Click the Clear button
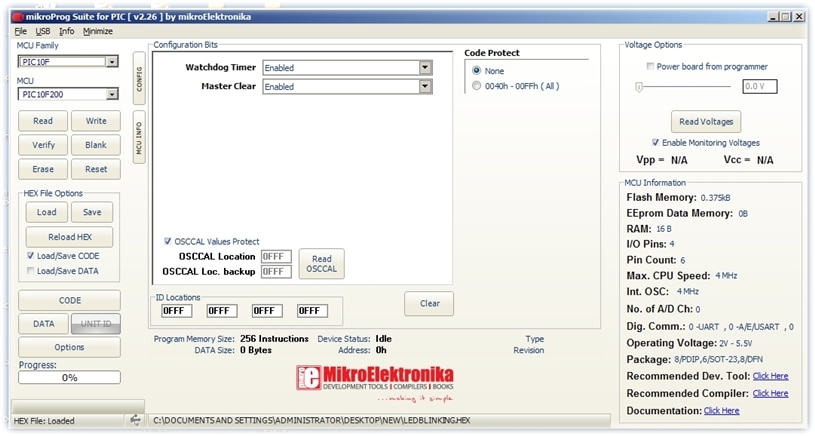Viewport: 815px width, 436px height. 429,303
